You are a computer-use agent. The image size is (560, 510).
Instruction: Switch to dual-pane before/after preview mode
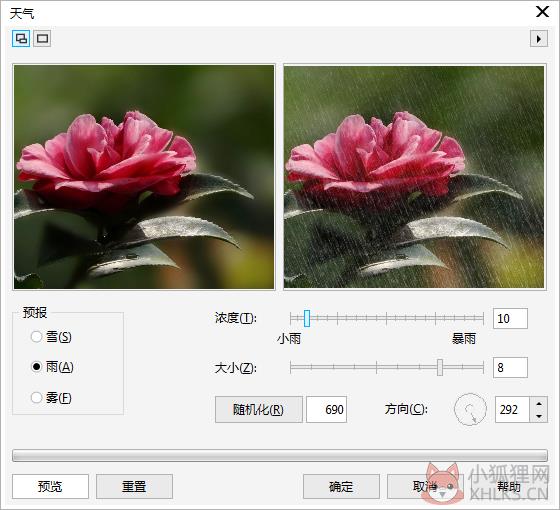[x=21, y=38]
